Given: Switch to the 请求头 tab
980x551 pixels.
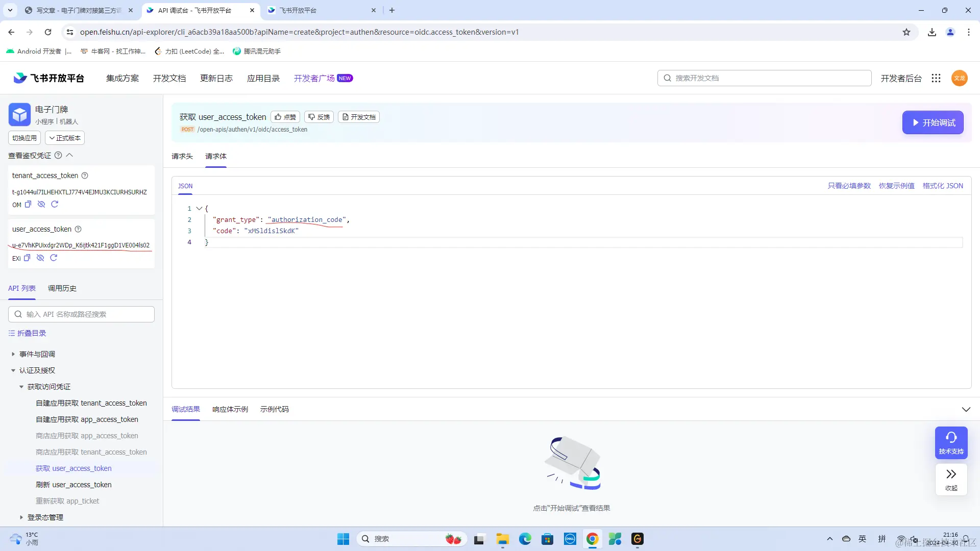Looking at the screenshot, I should click(x=182, y=156).
